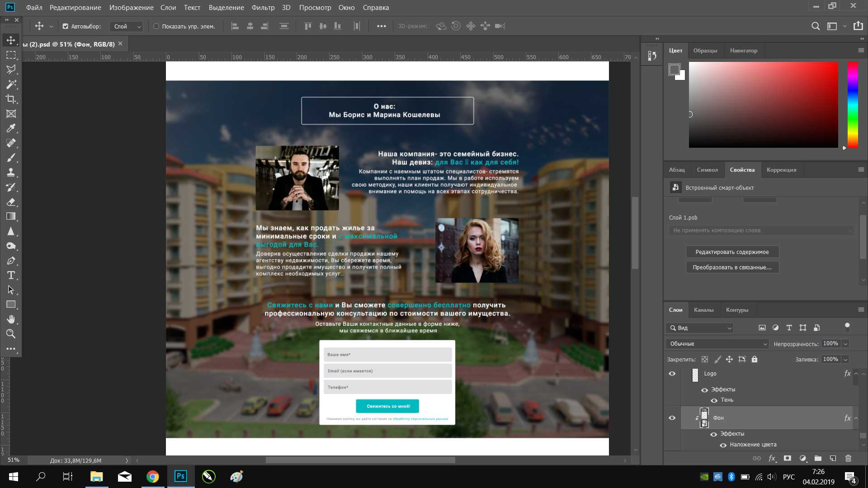Select the Horizontal Type tool

[x=11, y=275]
